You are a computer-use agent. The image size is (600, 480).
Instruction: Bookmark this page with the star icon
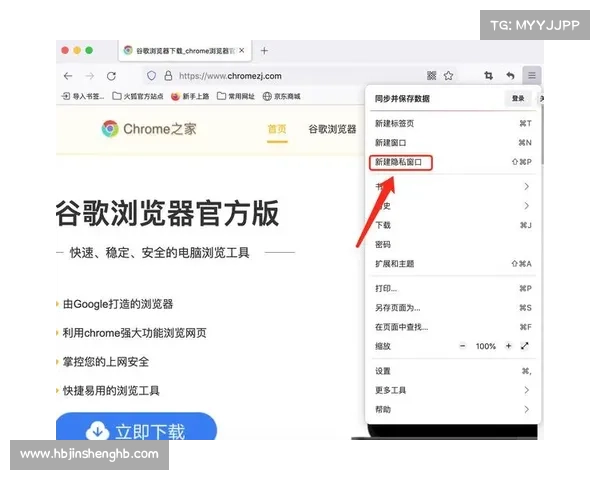tap(449, 76)
